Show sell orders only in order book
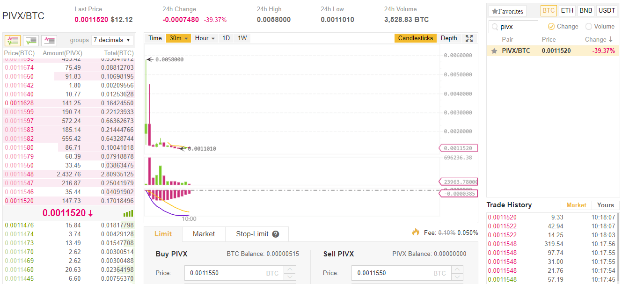The height and width of the screenshot is (284, 644). 49,40
